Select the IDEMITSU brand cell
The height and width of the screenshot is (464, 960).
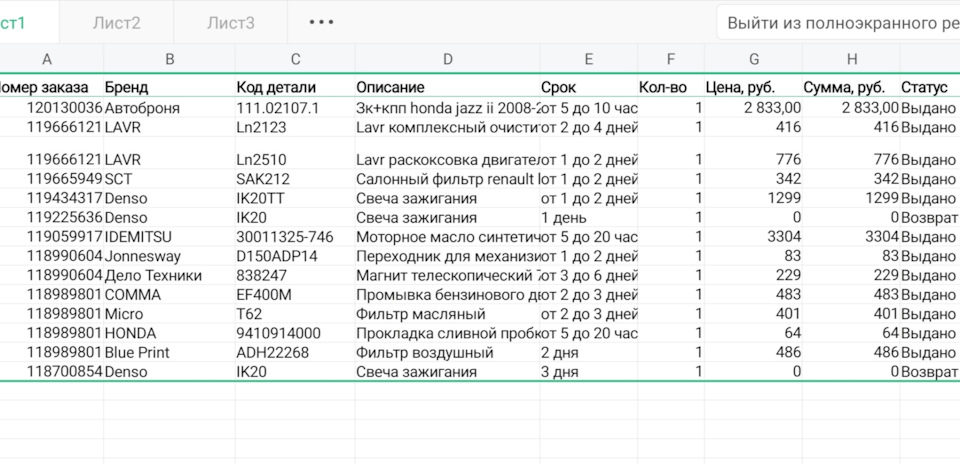(x=170, y=237)
